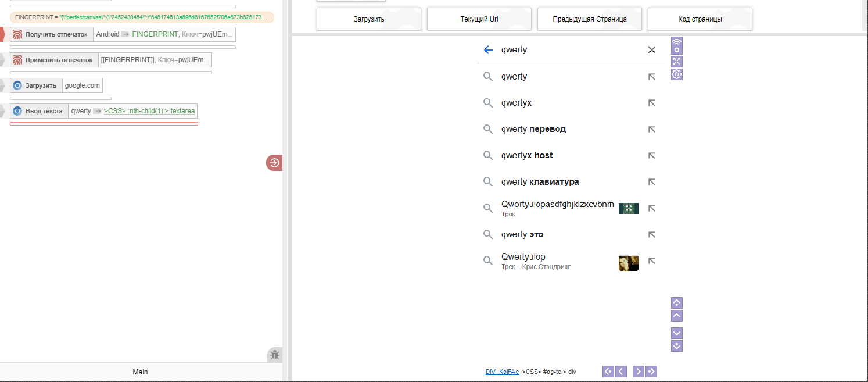Click the touch mode icon with wifi symbol
The width and height of the screenshot is (868, 382).
677,47
